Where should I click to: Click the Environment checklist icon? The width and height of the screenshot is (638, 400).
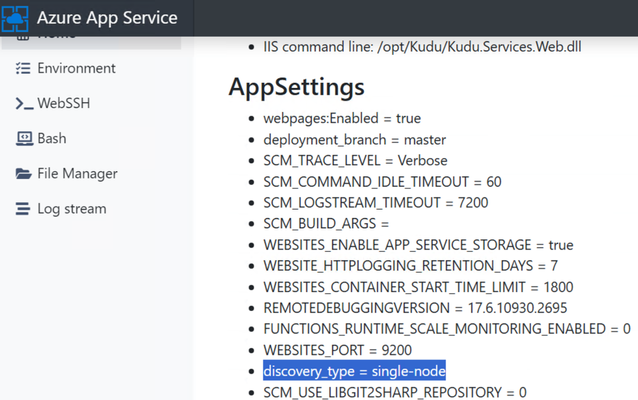click(23, 68)
